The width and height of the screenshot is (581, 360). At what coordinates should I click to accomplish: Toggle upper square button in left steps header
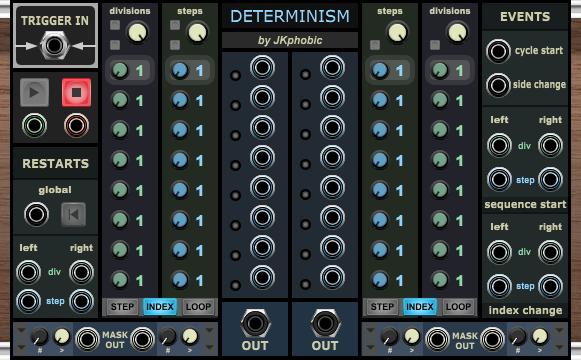tap(175, 25)
